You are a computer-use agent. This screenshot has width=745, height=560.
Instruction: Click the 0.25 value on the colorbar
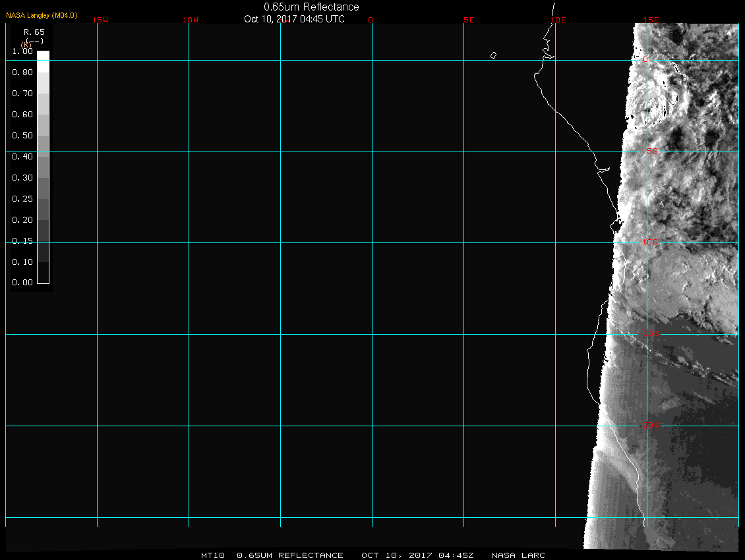coord(22,199)
